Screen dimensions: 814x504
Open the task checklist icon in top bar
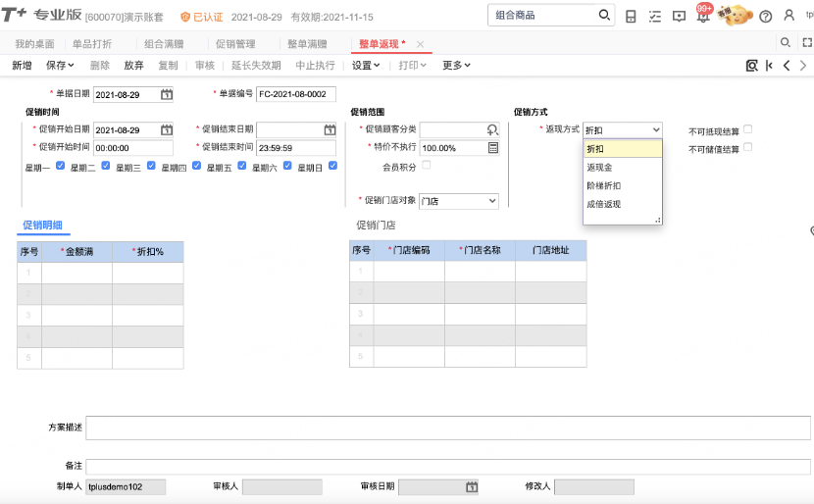(x=654, y=16)
